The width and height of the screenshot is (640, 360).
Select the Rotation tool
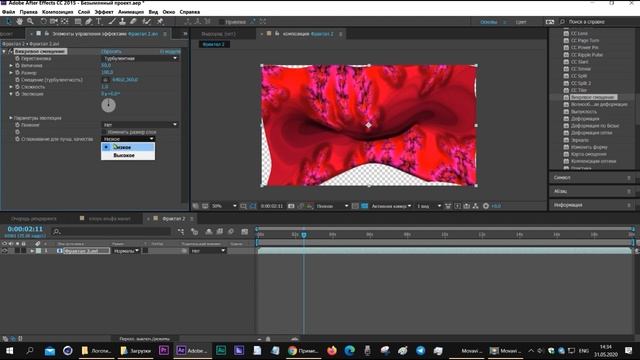pyautogui.click(x=43, y=21)
